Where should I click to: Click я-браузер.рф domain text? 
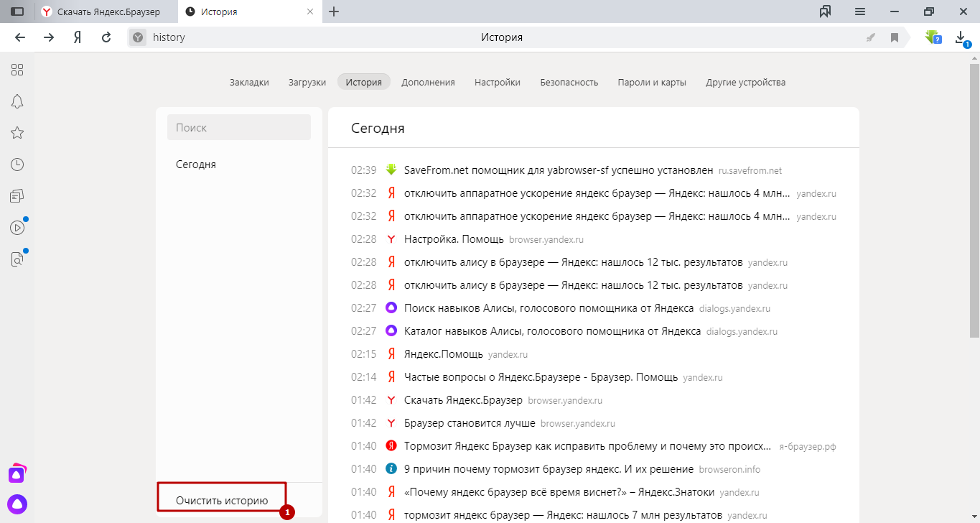(808, 447)
